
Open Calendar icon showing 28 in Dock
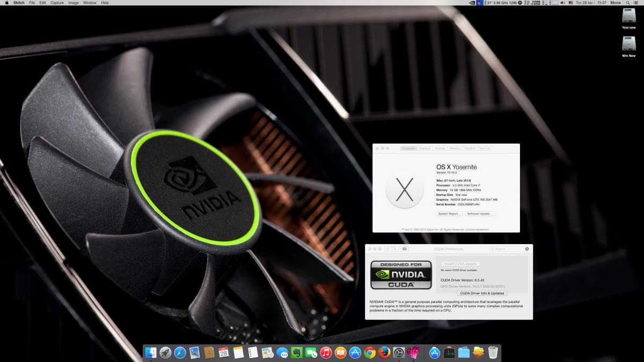coord(224,352)
